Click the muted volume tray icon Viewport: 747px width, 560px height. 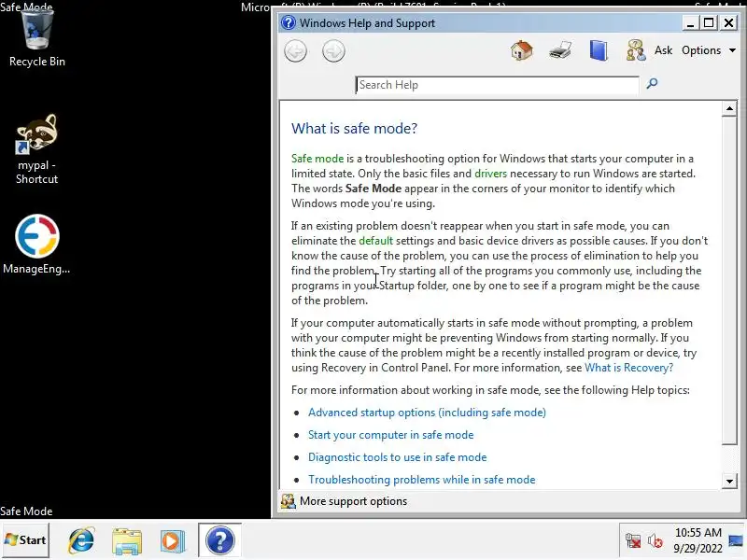pos(655,540)
